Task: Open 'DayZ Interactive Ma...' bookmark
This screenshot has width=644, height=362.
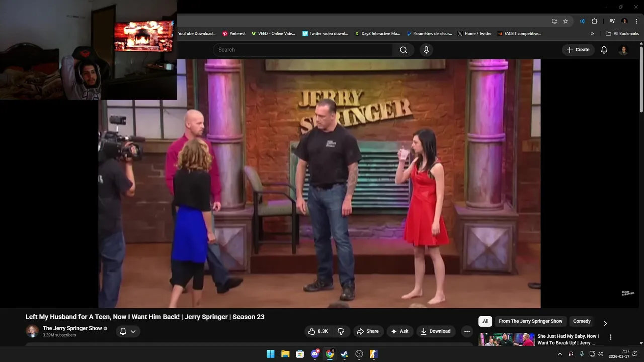Action: point(377,34)
